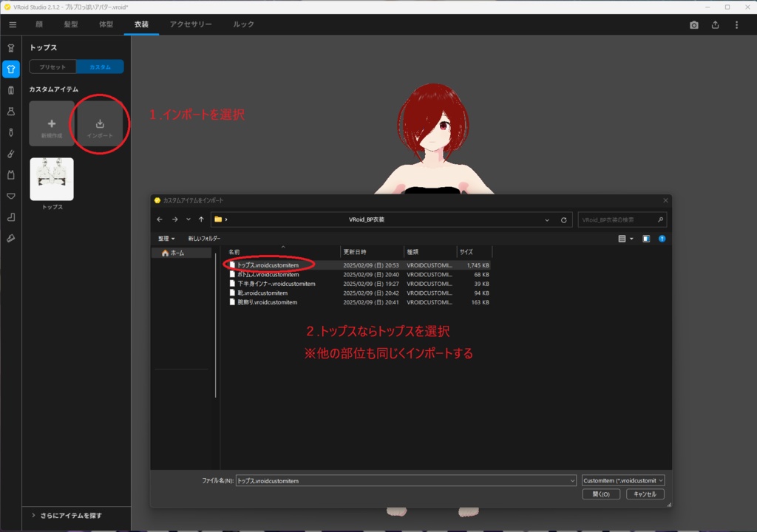This screenshot has width=757, height=532.
Task: Open the hamburger menu in the top-left
Action: pos(12,24)
